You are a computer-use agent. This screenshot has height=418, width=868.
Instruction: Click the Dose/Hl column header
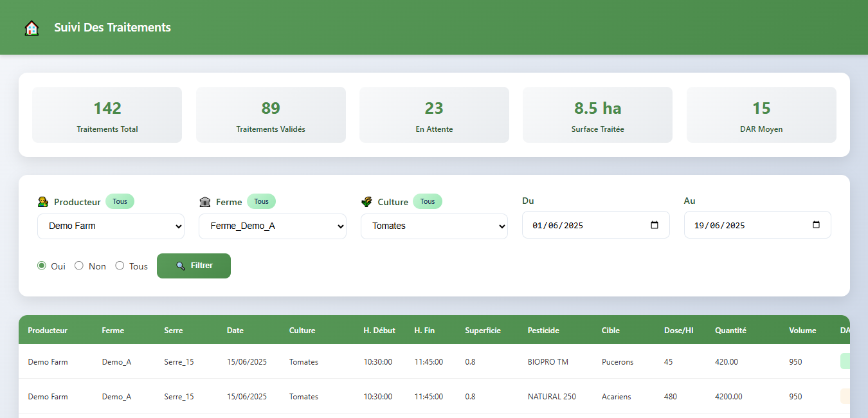tap(679, 331)
